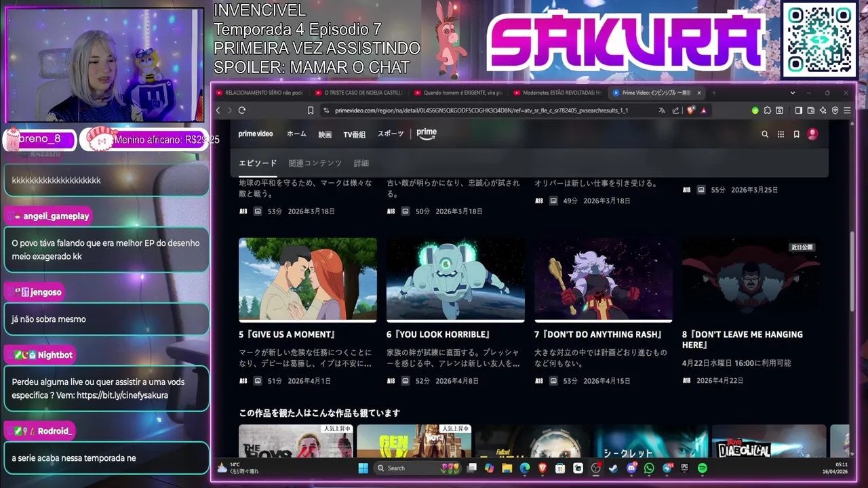868x488 pixels.
Task: Open Steam from the taskbar
Action: pyautogui.click(x=614, y=468)
